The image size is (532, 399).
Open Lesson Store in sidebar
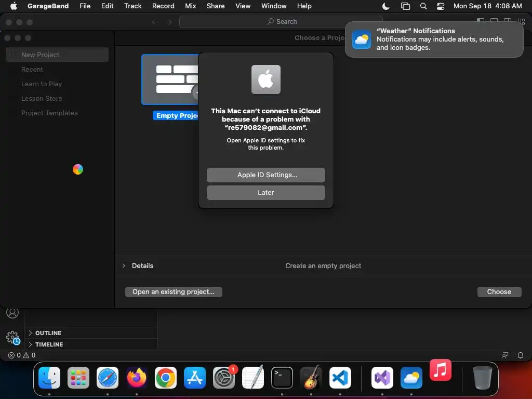[42, 98]
